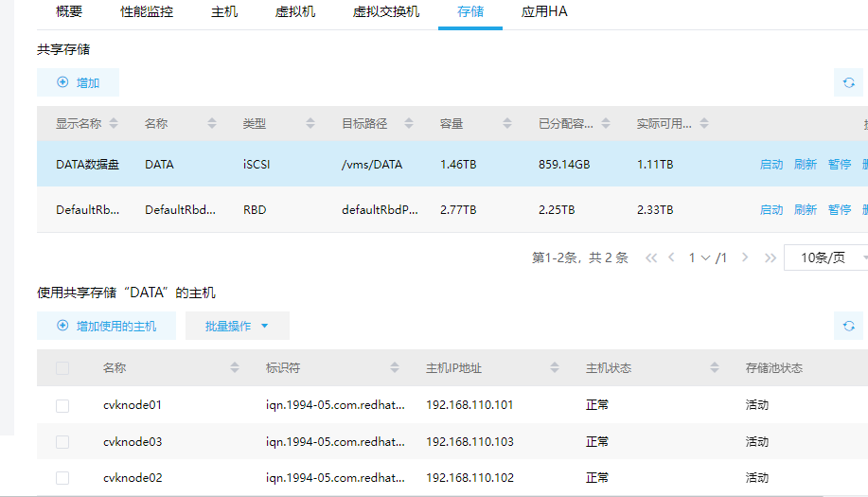This screenshot has width=868, height=497.
Task: Click the 增加 shared storage button
Action: 79,83
